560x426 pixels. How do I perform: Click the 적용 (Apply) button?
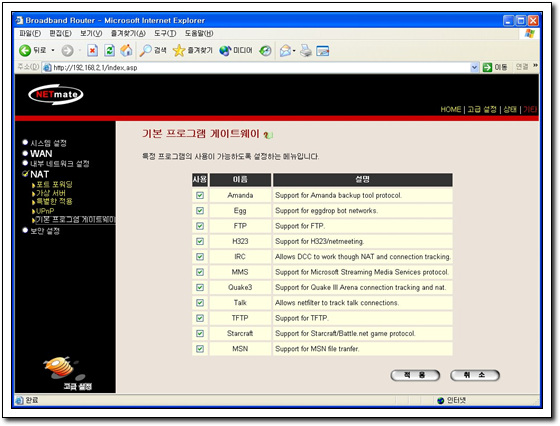click(415, 375)
